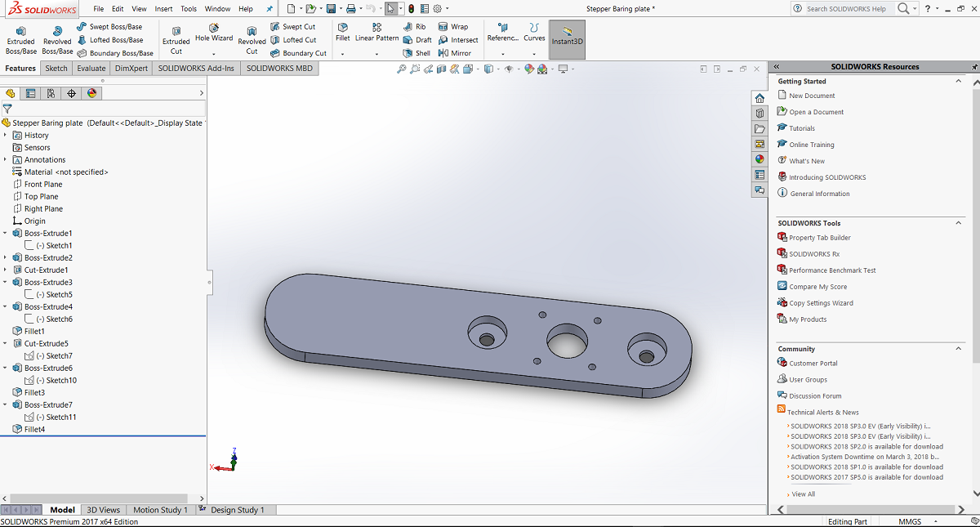Click the MMGS unit system status

click(910, 521)
